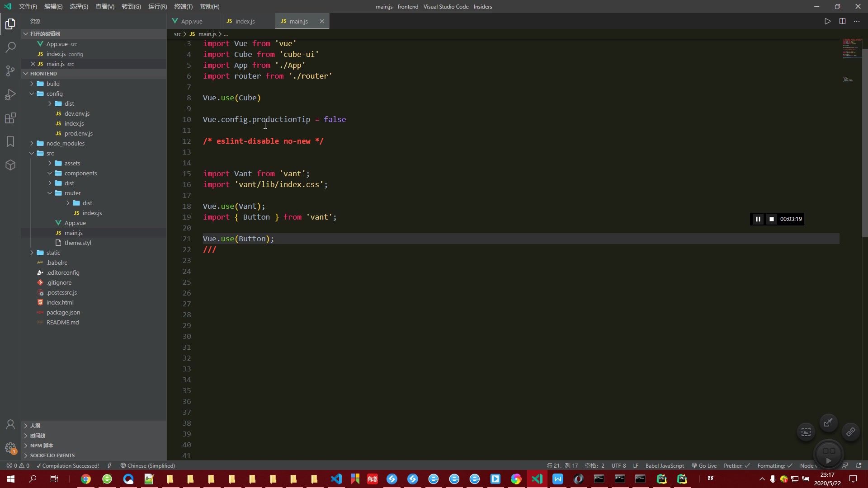Open the Search view in activity bar
The height and width of the screenshot is (488, 868).
point(10,47)
